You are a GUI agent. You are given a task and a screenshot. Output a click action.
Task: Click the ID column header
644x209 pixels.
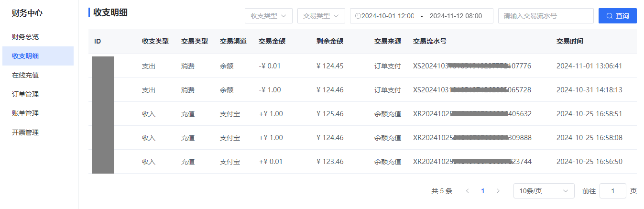point(98,42)
